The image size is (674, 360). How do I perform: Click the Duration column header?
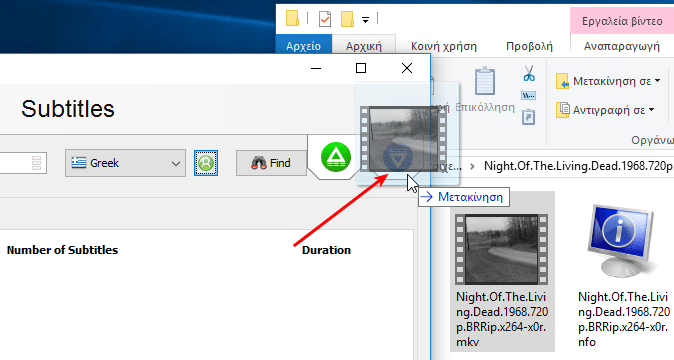(x=326, y=250)
